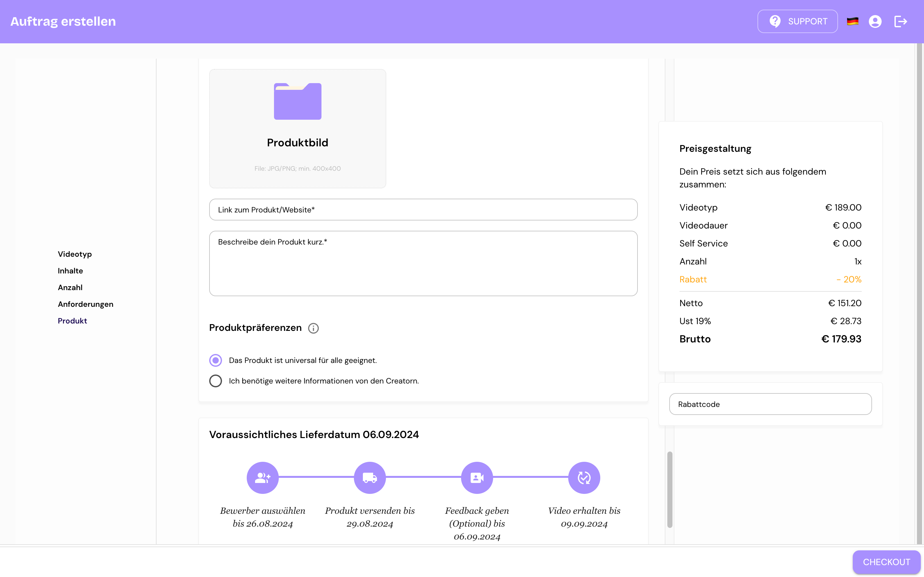Click the Produkt versenden truck icon
924x577 pixels.
tap(370, 478)
